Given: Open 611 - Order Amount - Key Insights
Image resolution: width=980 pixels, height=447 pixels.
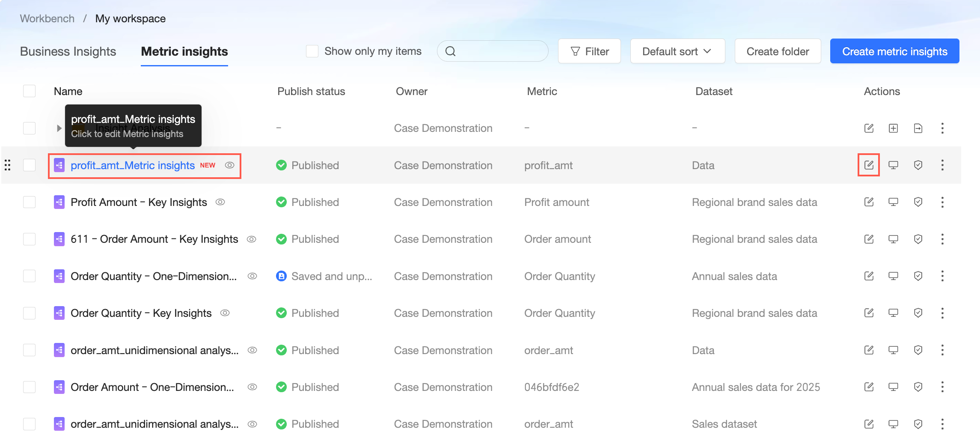Looking at the screenshot, I should (154, 239).
